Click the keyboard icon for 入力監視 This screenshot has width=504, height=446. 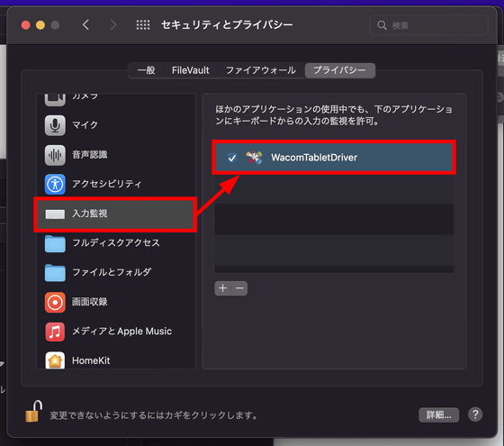click(x=55, y=214)
